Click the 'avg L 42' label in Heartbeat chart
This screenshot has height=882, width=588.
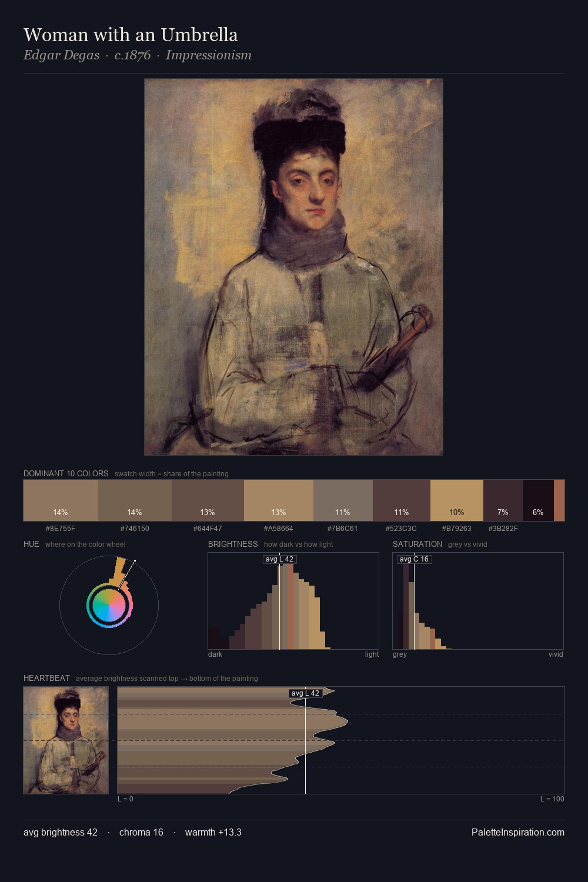point(305,693)
